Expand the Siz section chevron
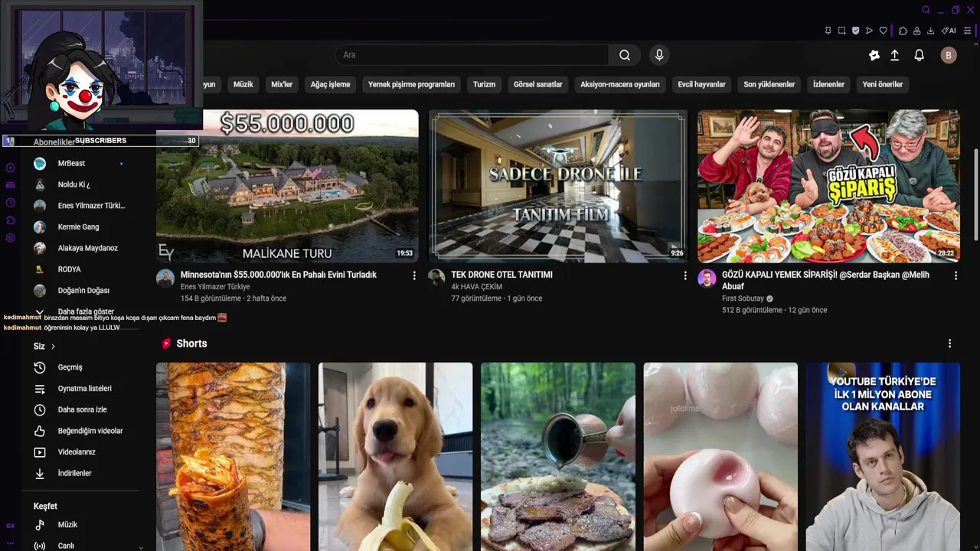The image size is (980, 551). click(x=53, y=347)
